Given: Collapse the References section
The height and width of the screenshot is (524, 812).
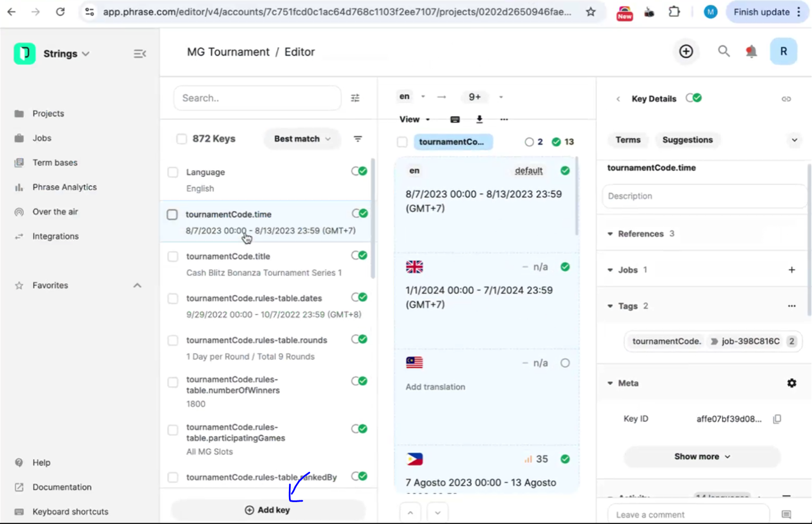Looking at the screenshot, I should click(610, 234).
